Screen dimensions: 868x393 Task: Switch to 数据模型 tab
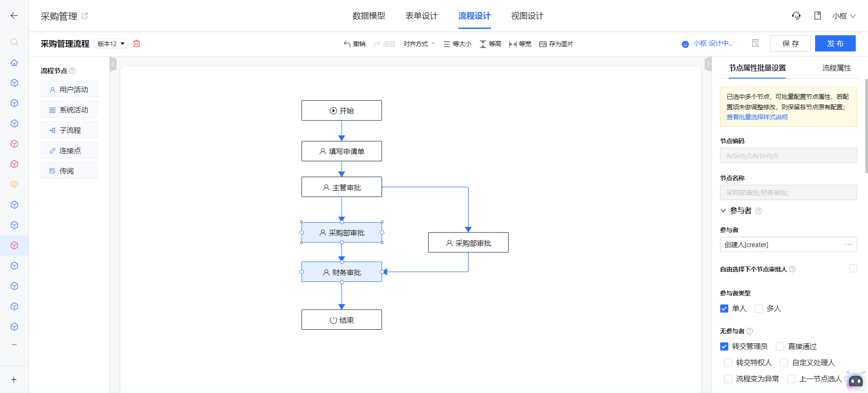pos(369,16)
